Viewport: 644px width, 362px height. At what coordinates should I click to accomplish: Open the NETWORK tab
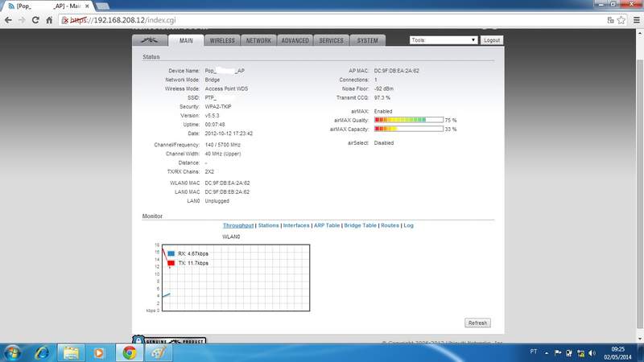258,40
